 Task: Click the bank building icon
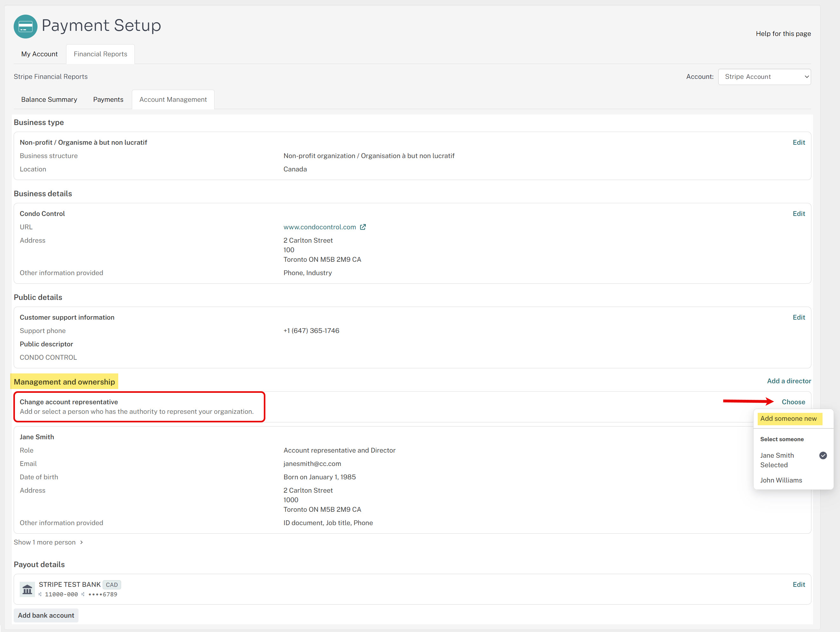(27, 589)
